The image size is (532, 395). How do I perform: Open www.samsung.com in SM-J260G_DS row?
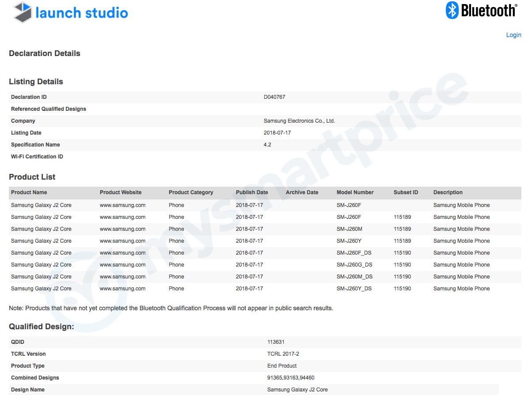click(x=122, y=265)
